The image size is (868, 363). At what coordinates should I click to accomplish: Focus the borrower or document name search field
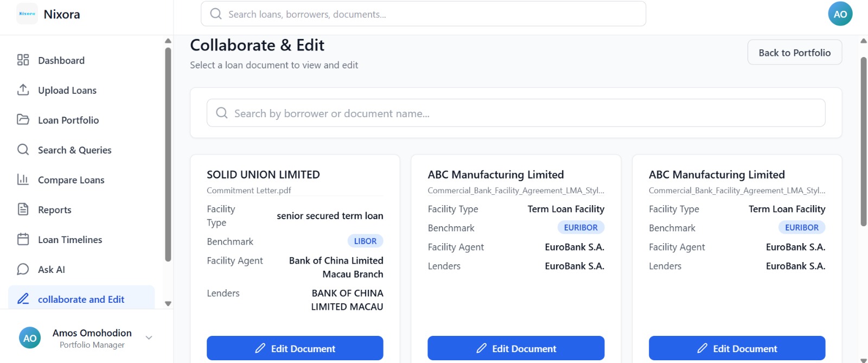coord(515,113)
